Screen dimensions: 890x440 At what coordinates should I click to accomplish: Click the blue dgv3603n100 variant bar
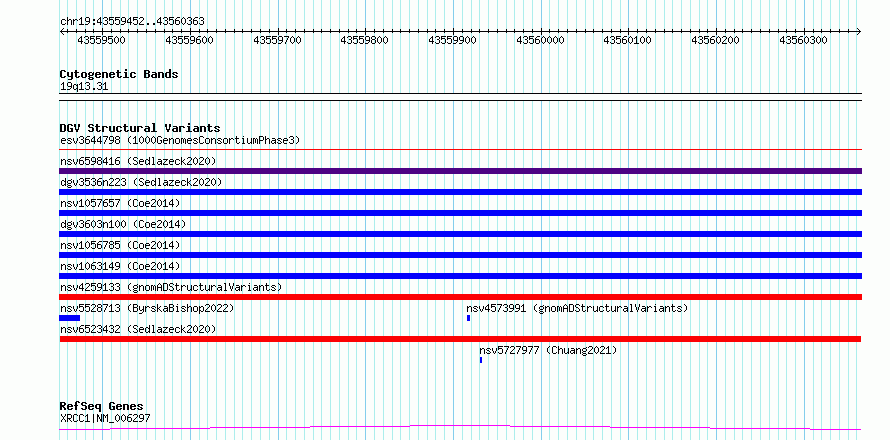pyautogui.click(x=460, y=234)
